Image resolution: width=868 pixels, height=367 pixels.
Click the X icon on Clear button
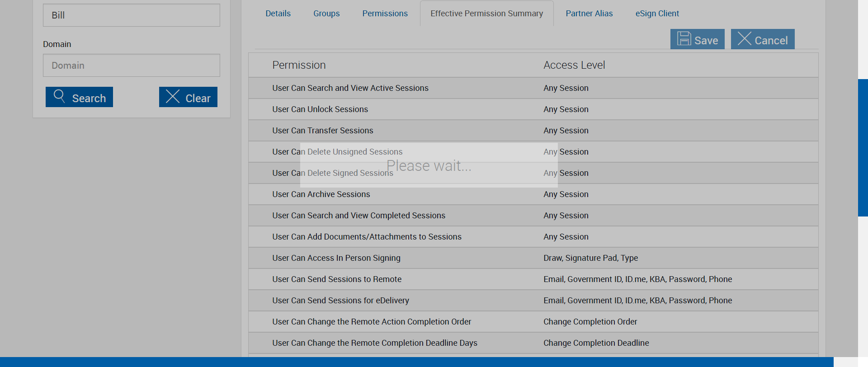173,96
